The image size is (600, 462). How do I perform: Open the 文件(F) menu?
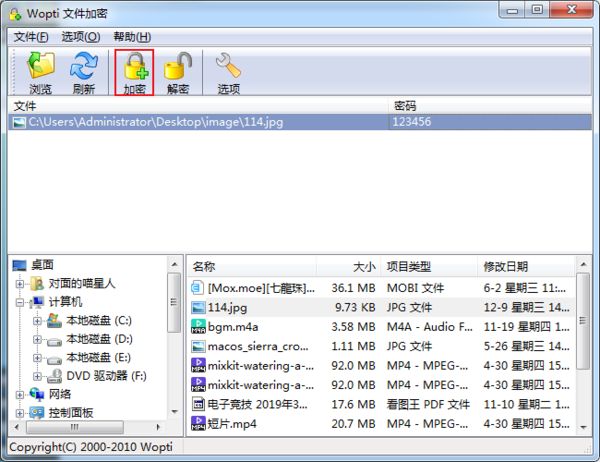[x=31, y=37]
